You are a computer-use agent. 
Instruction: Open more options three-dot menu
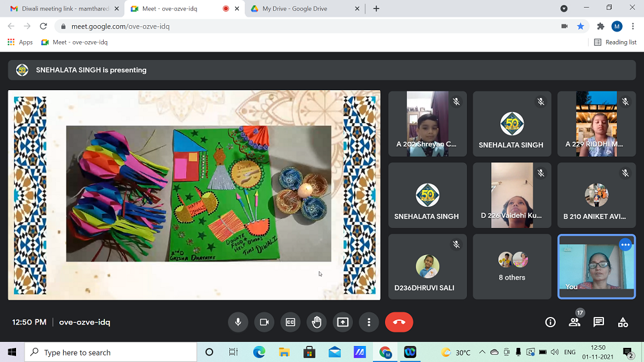(x=369, y=322)
